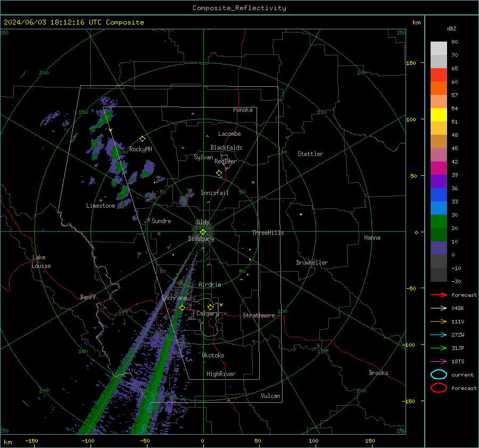
Task: Click the yellow diamond marker near Cochrane
Action: (182, 308)
